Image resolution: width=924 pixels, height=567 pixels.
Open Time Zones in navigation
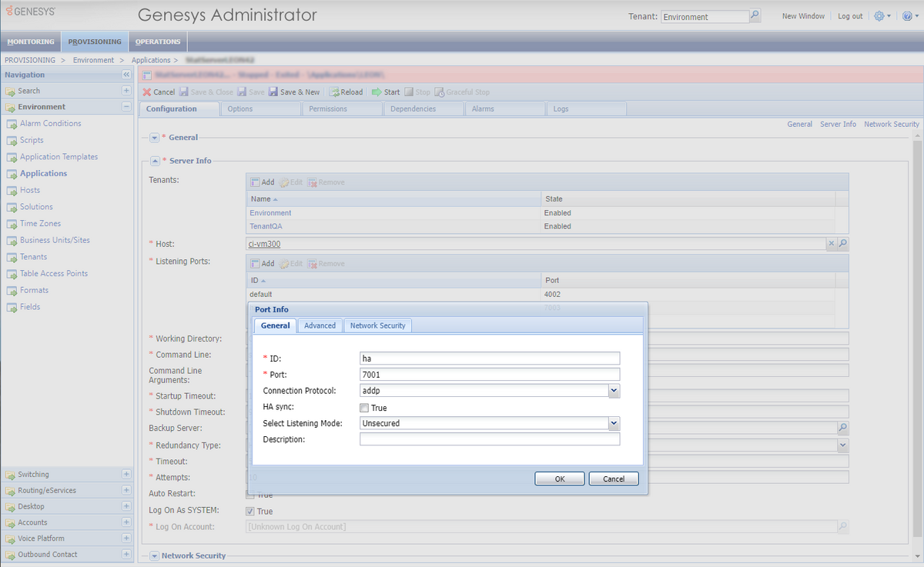pyautogui.click(x=40, y=224)
